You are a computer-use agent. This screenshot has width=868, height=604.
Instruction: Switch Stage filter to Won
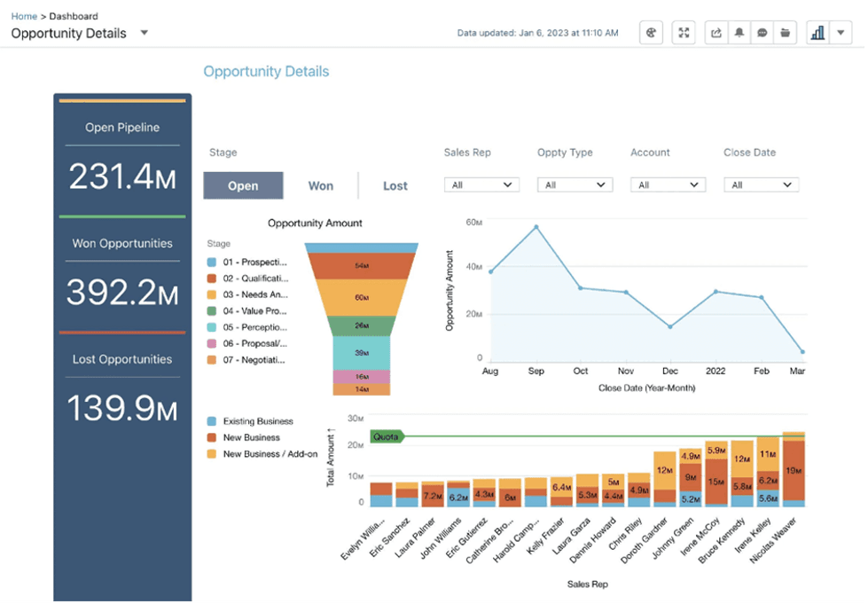(321, 185)
